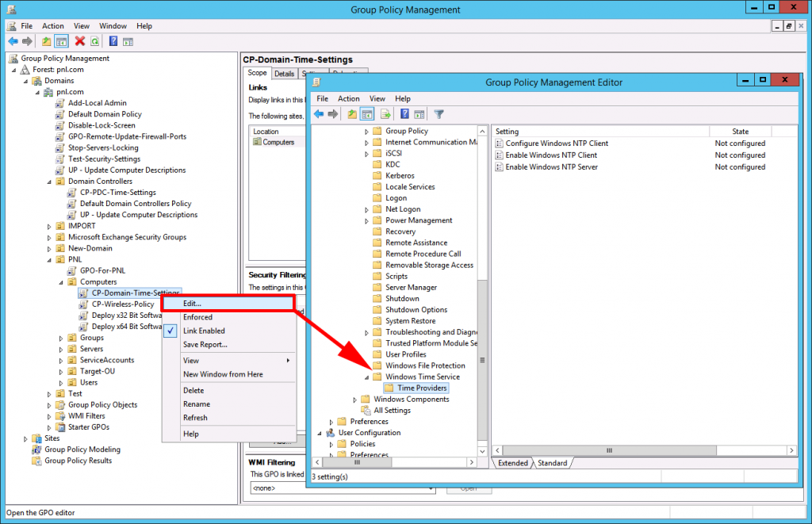Image resolution: width=812 pixels, height=524 pixels.
Task: Click the Up One Level folder icon
Action: (46, 41)
